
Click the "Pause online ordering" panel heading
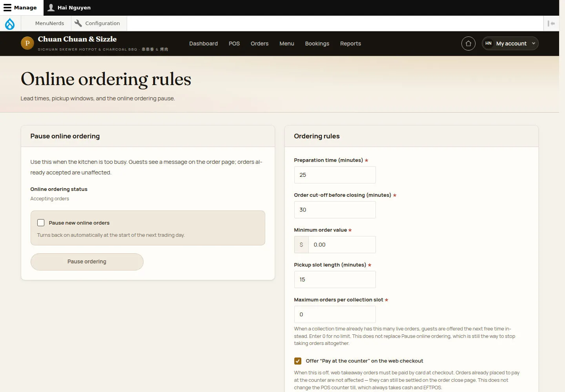pyautogui.click(x=65, y=136)
